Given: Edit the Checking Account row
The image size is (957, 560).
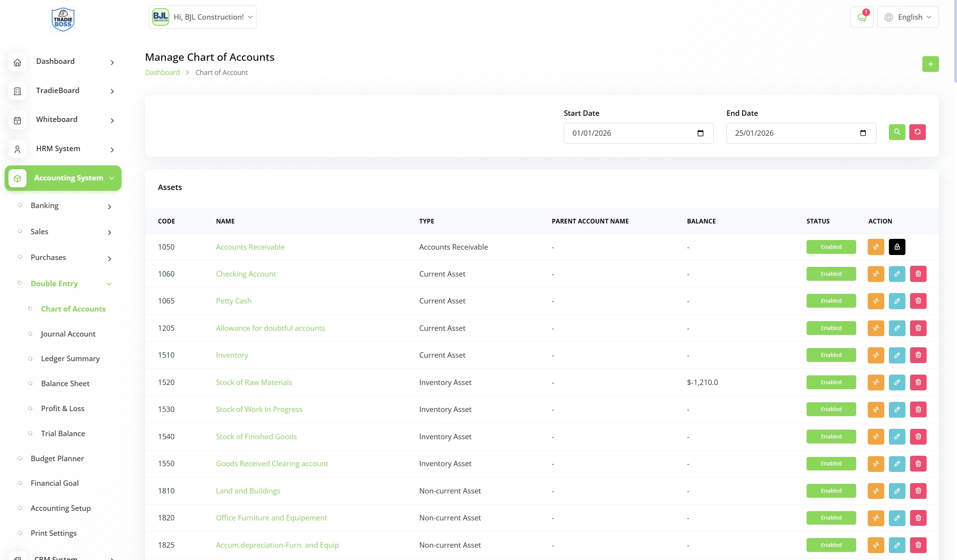Looking at the screenshot, I should tap(897, 274).
